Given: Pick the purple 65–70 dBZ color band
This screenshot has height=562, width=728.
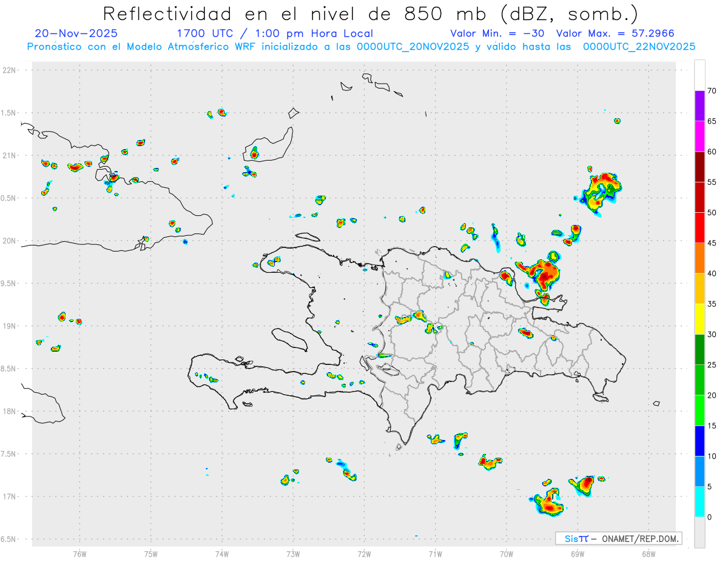Looking at the screenshot, I should pos(699,106).
